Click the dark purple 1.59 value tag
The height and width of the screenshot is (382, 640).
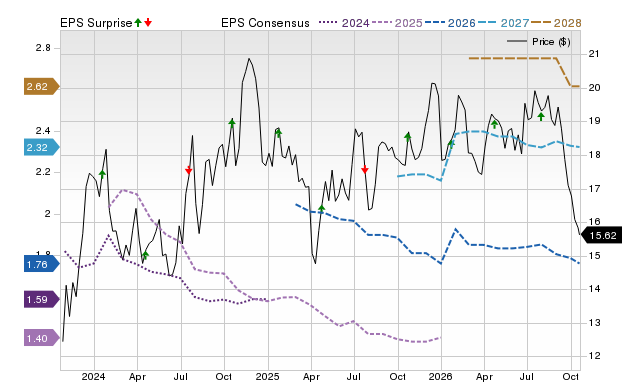coord(42,300)
